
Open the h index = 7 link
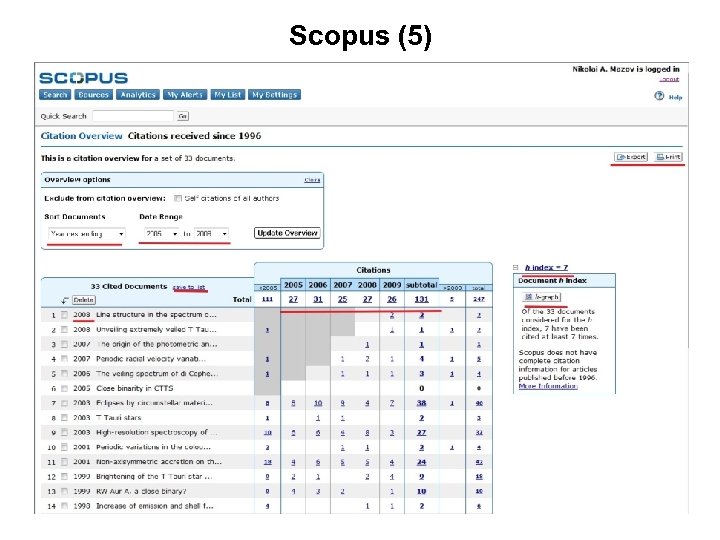coord(546,267)
